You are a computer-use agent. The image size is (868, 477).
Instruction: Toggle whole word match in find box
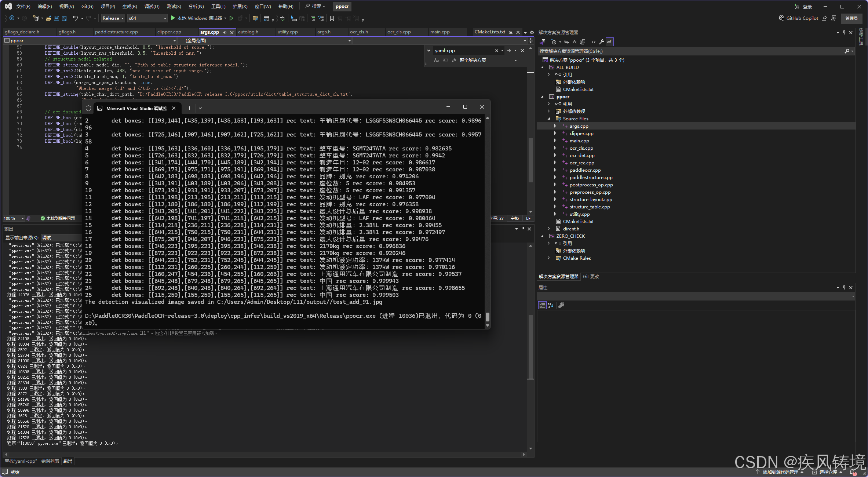coord(445,60)
